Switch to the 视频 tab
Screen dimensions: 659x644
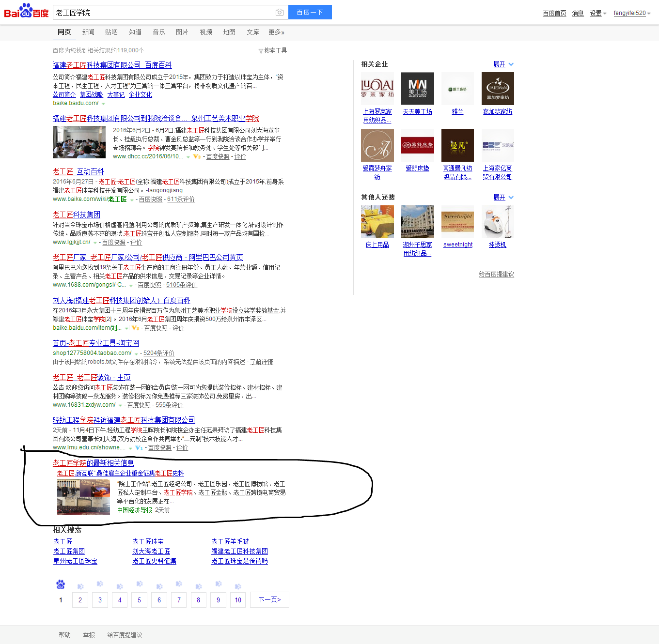pyautogui.click(x=206, y=32)
